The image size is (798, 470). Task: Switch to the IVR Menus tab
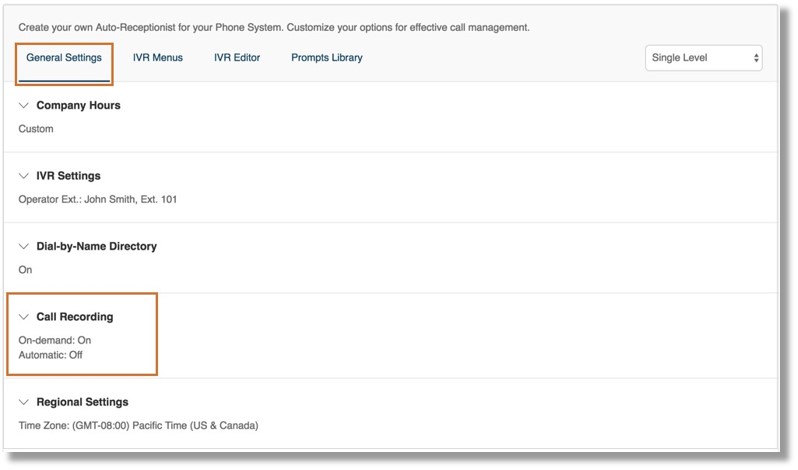158,58
